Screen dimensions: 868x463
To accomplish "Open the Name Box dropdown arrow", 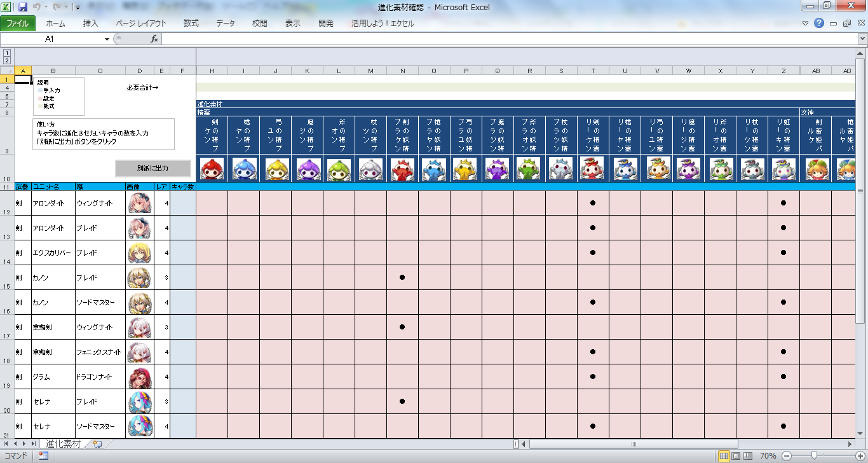I will [x=107, y=39].
